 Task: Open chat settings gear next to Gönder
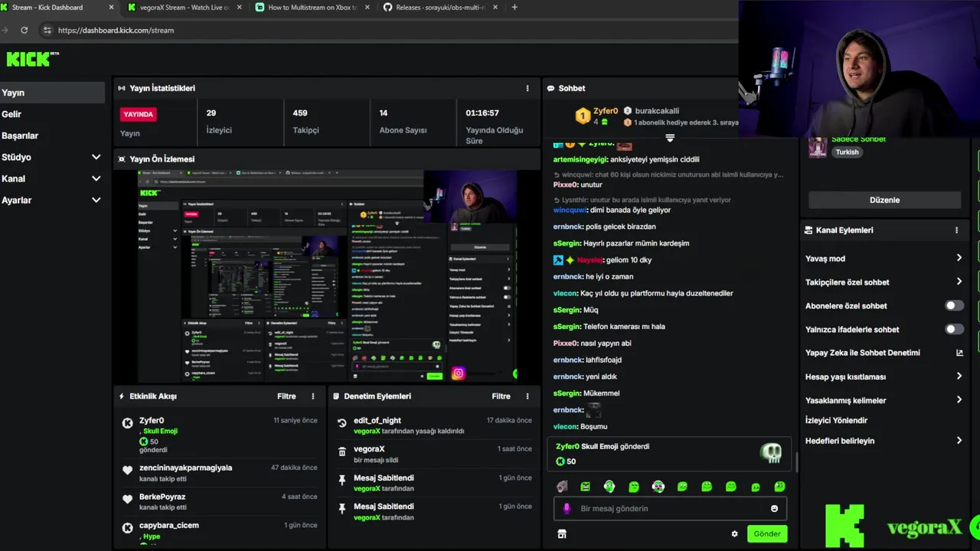pyautogui.click(x=735, y=533)
